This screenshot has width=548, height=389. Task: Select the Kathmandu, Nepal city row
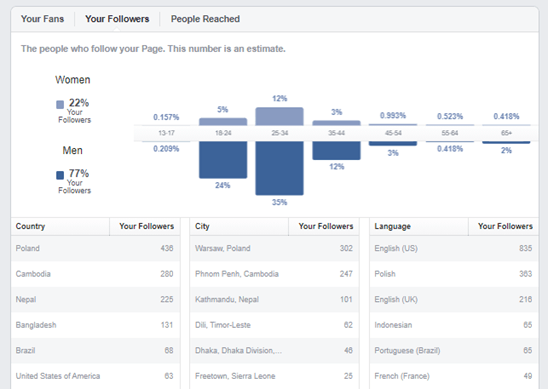point(274,300)
